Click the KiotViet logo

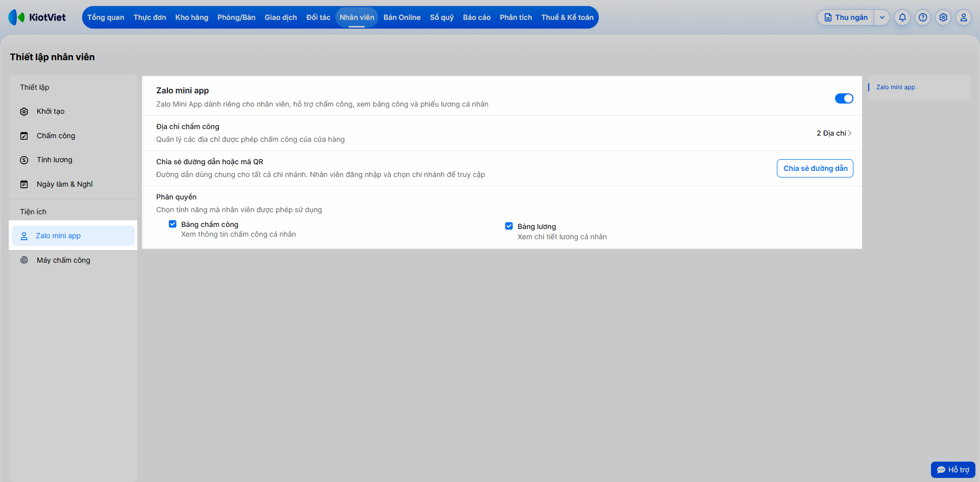coord(37,17)
